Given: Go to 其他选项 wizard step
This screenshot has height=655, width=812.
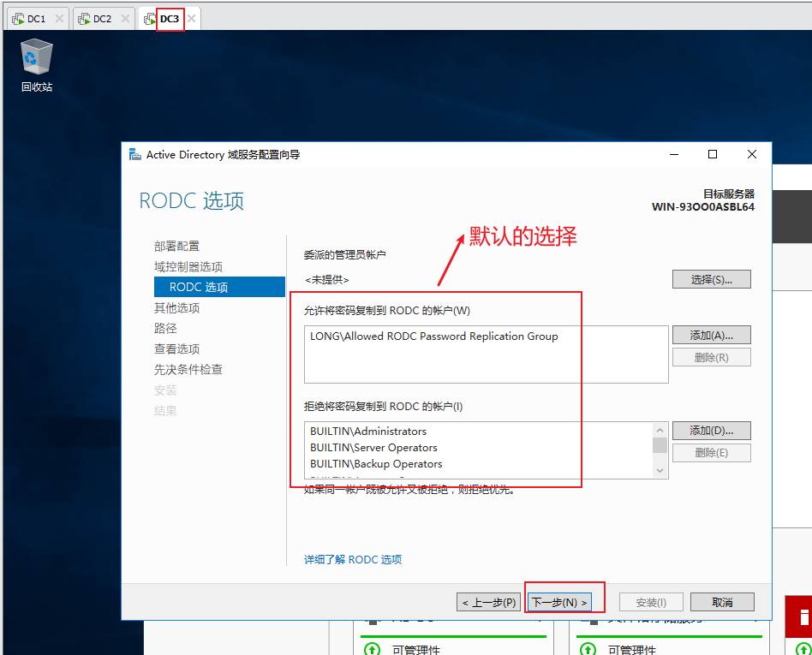Looking at the screenshot, I should click(x=176, y=307).
